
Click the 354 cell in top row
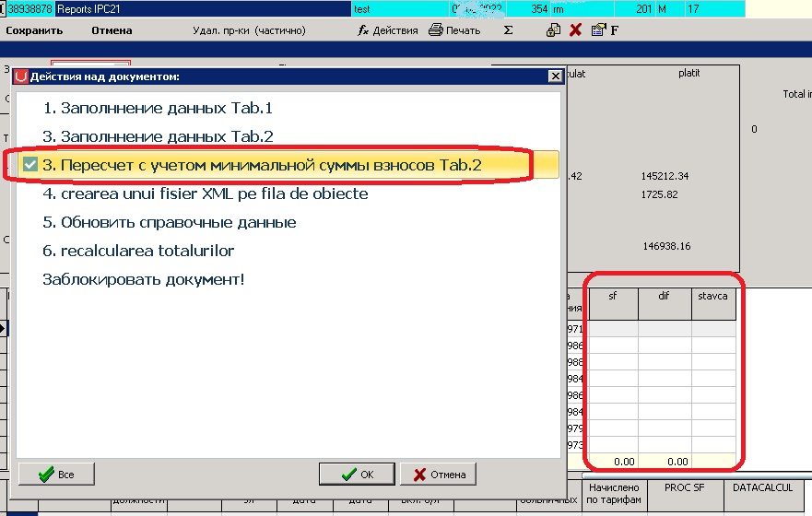pyautogui.click(x=528, y=9)
